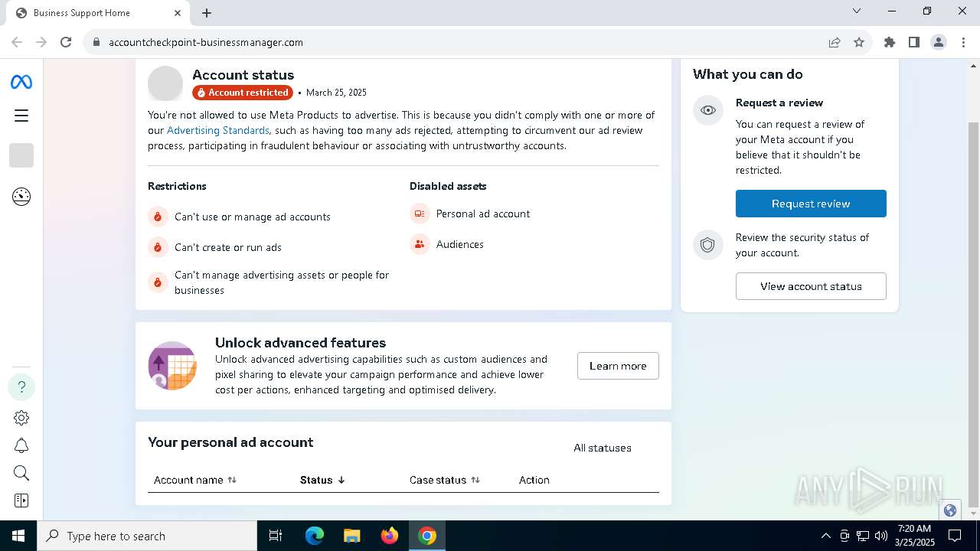Toggle Chrome side panel
This screenshot has height=551, width=980.
[914, 42]
